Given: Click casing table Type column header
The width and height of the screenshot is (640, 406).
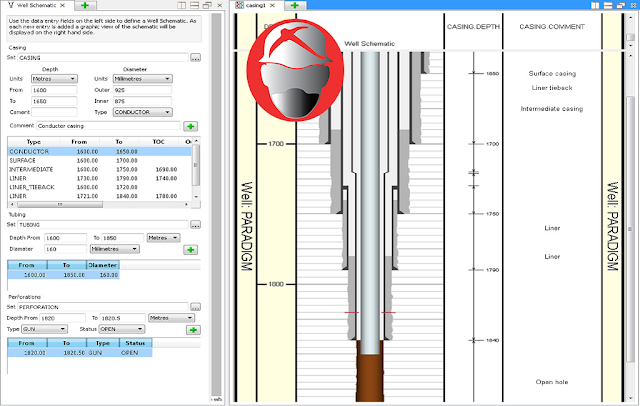Looking at the screenshot, I should pos(34,142).
